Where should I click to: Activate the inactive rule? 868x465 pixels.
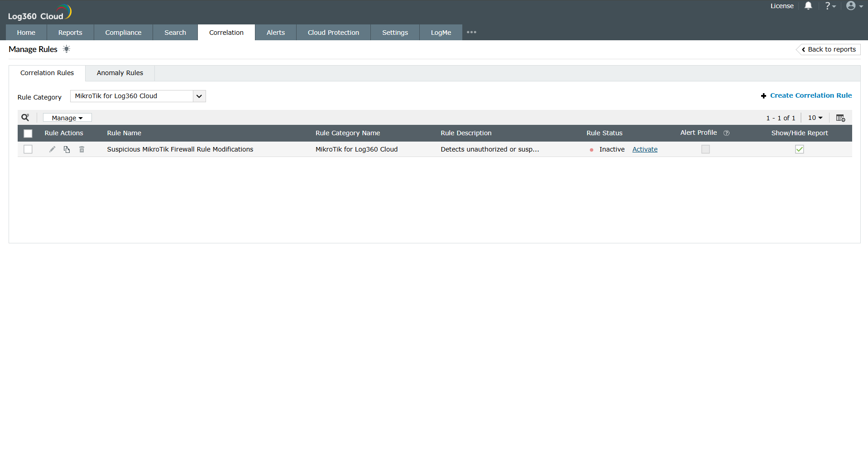point(645,149)
